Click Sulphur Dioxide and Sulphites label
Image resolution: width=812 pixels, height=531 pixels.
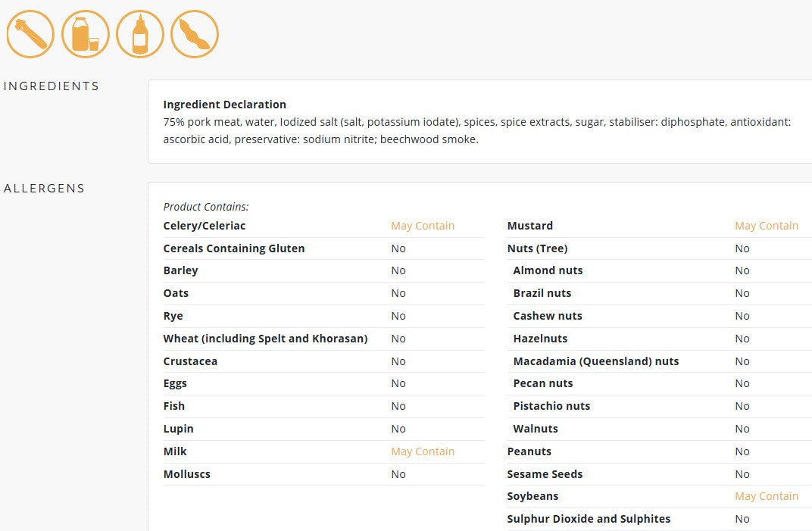[x=589, y=519]
